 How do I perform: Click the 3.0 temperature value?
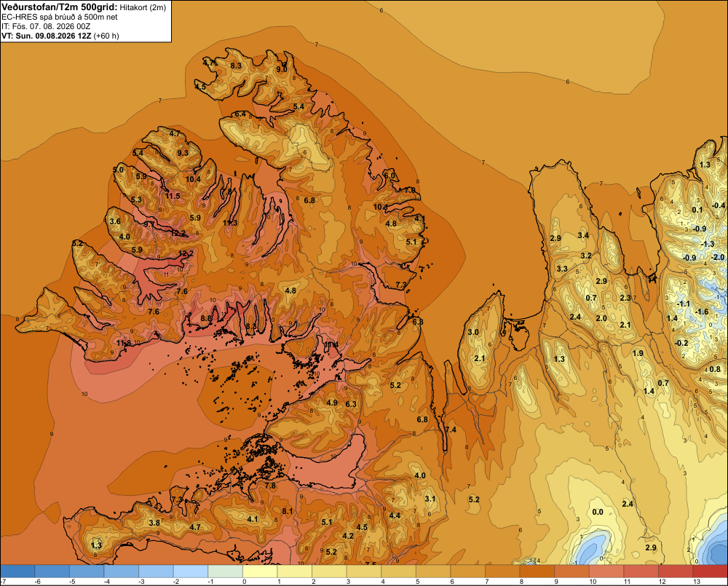[473, 332]
